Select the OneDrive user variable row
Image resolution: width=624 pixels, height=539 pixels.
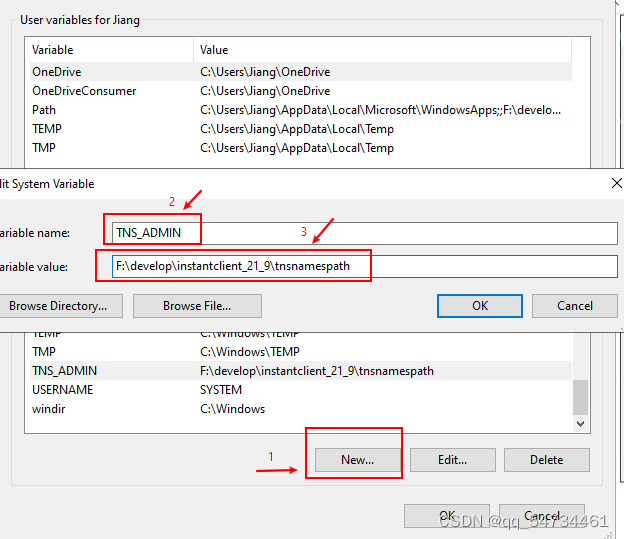click(x=301, y=72)
